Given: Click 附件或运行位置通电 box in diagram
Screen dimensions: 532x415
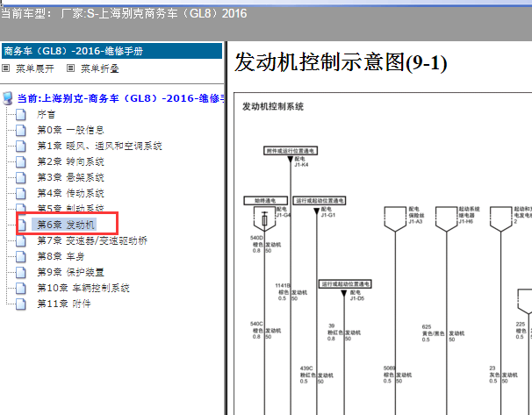Looking at the screenshot, I should [291, 151].
